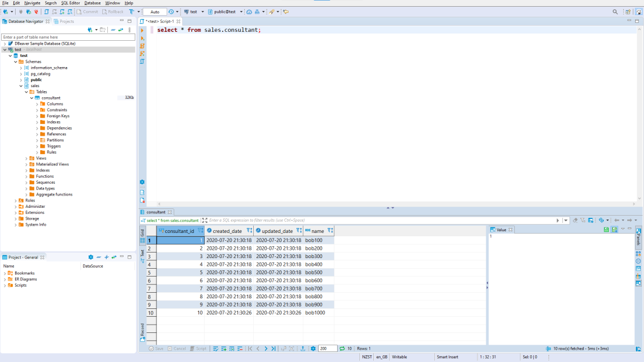Click the Script button in results toolbar

click(x=198, y=349)
